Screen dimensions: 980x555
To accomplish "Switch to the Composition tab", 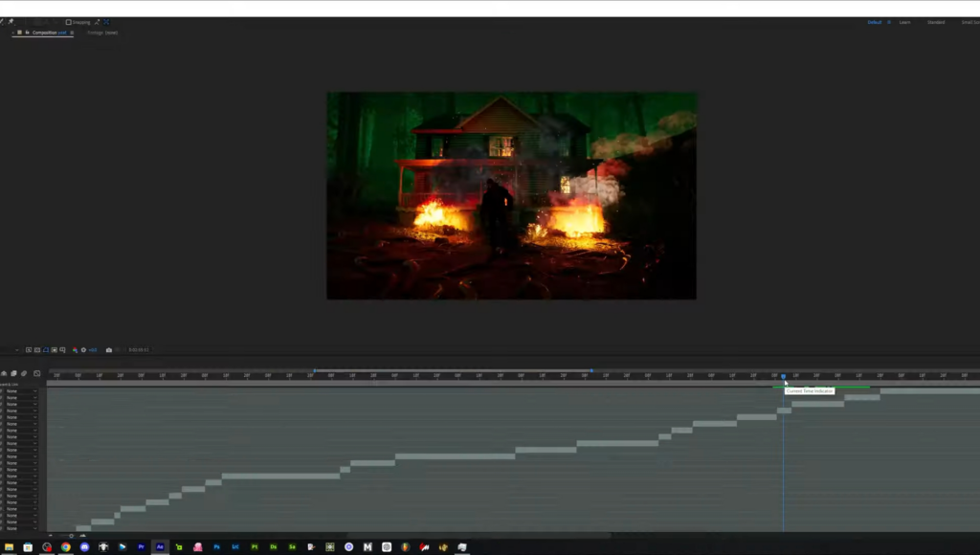I will tap(48, 33).
